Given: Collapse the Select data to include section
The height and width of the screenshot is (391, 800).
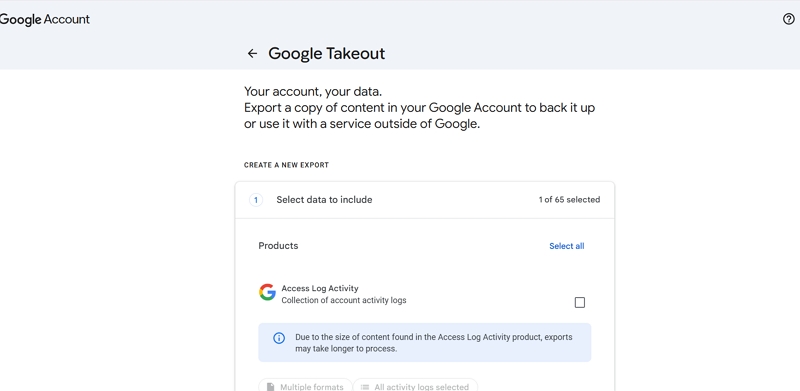Looking at the screenshot, I should 424,200.
